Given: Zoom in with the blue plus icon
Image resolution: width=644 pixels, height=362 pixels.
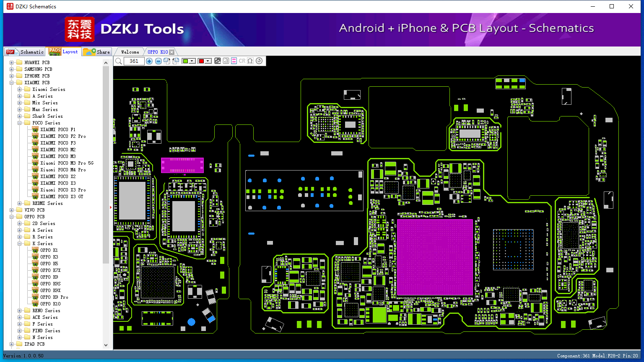Looking at the screenshot, I should click(149, 61).
